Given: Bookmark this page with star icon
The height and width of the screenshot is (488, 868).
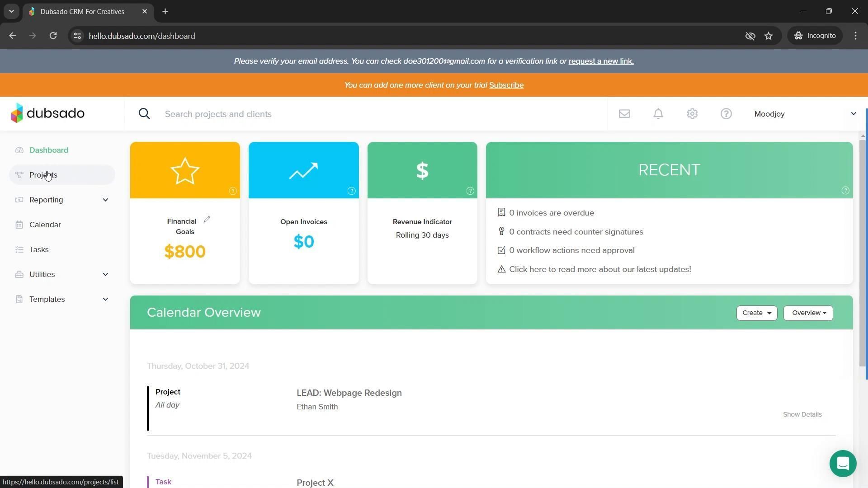Looking at the screenshot, I should (x=769, y=36).
